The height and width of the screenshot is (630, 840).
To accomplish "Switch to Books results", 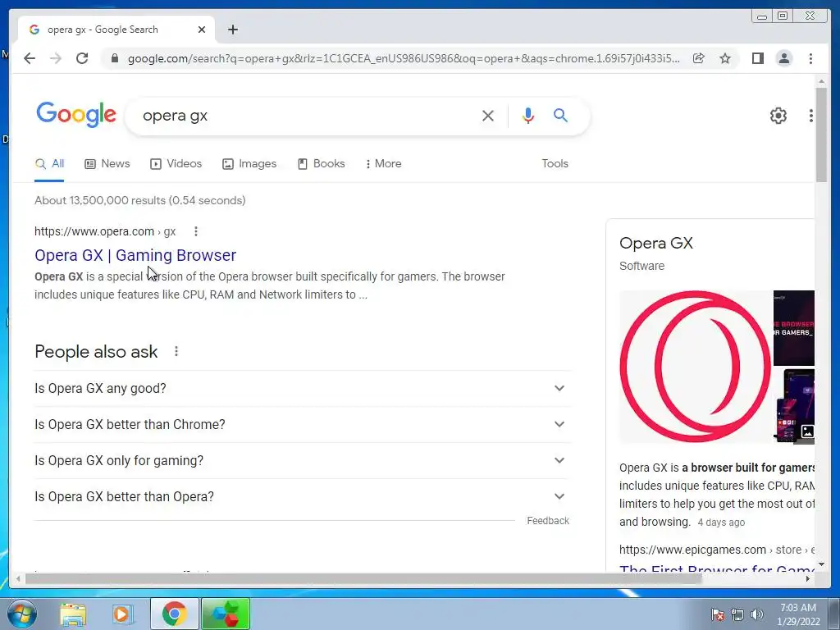I will tap(321, 164).
